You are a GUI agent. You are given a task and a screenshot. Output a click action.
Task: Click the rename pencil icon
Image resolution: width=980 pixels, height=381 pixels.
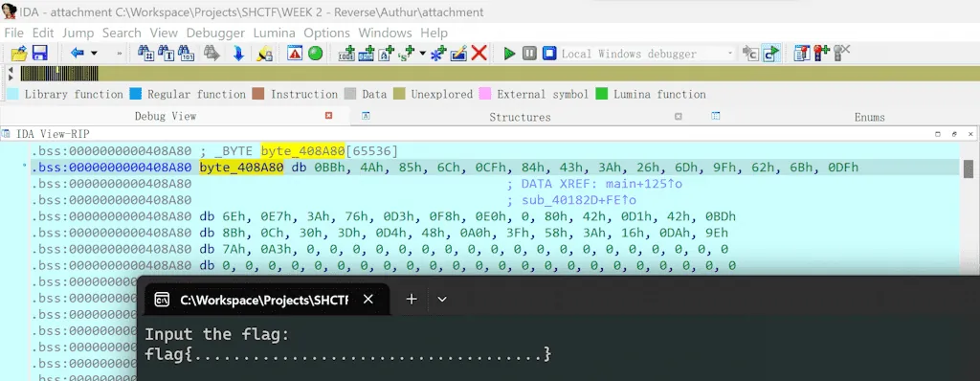[x=458, y=54]
